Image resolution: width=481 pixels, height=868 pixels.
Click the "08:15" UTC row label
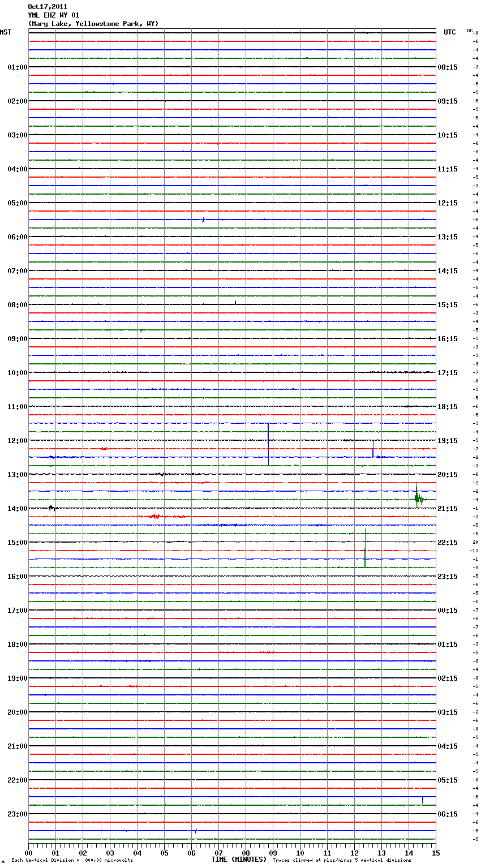(448, 67)
